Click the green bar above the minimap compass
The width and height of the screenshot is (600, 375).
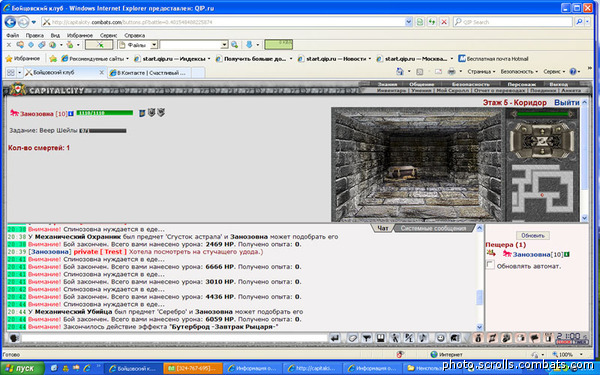[x=541, y=114]
